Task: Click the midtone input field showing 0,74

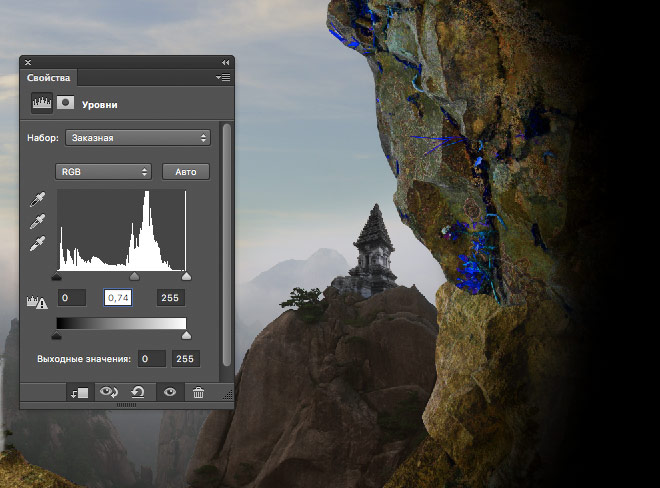Action: 118,298
